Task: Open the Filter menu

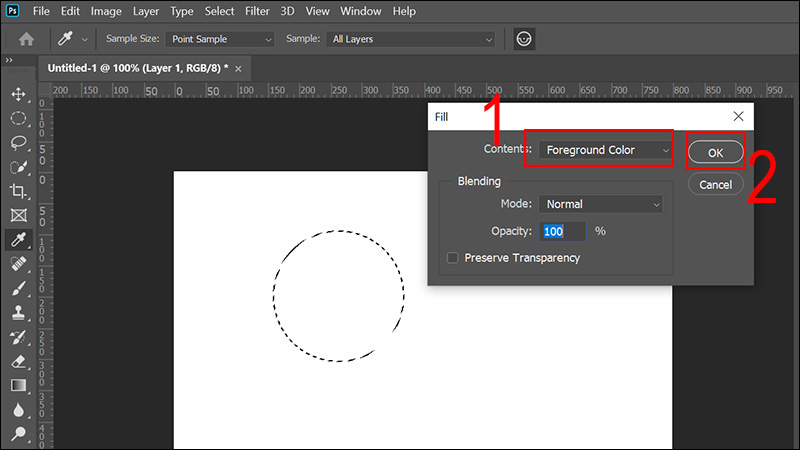Action: click(257, 11)
